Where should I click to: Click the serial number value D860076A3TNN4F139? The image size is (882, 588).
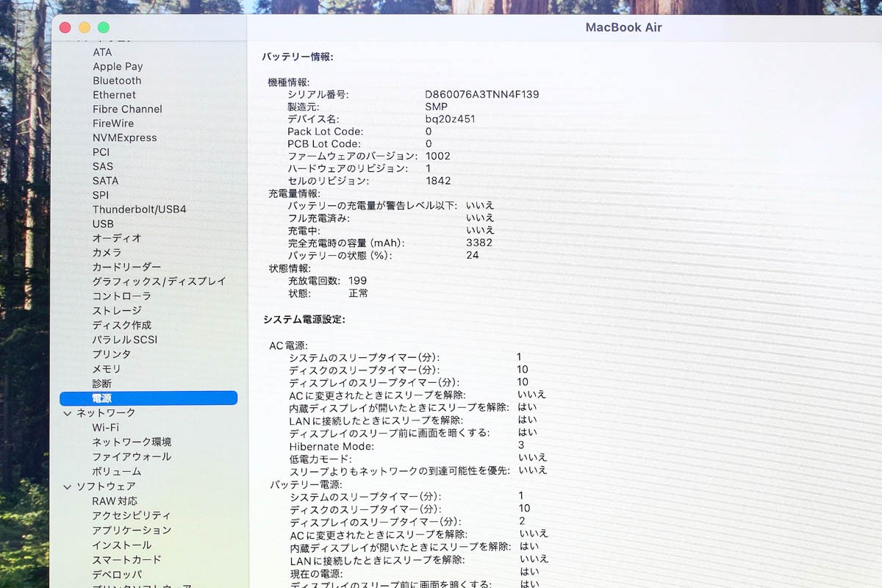point(482,94)
